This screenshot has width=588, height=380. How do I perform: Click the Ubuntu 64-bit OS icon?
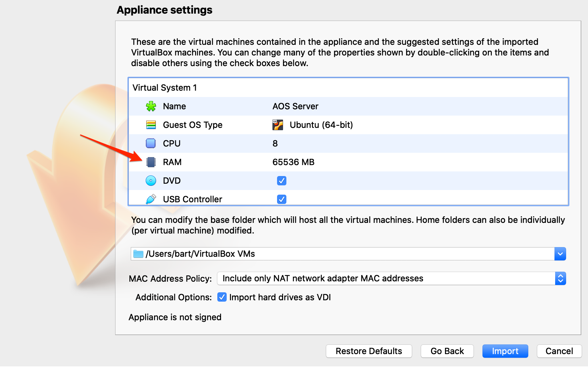(278, 125)
